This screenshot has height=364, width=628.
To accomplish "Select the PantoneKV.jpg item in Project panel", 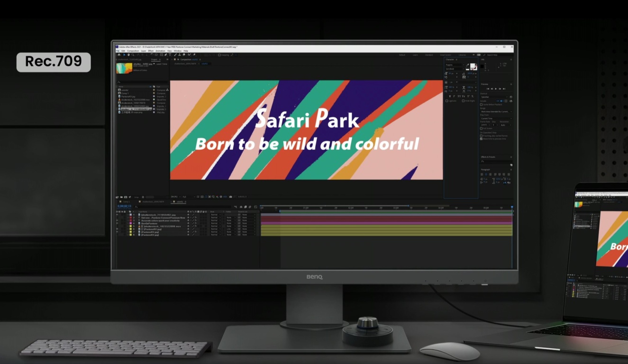I will click(128, 96).
